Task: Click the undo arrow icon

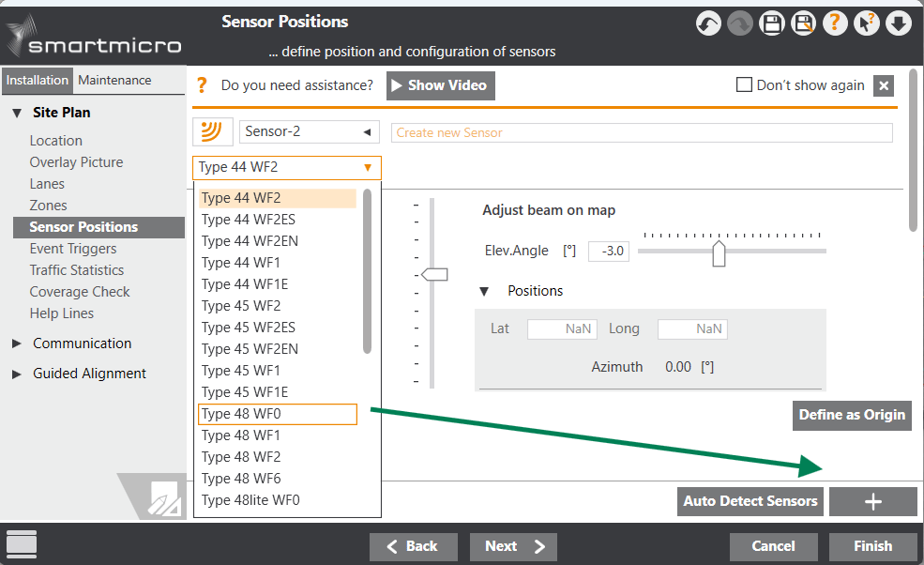Action: [708, 24]
